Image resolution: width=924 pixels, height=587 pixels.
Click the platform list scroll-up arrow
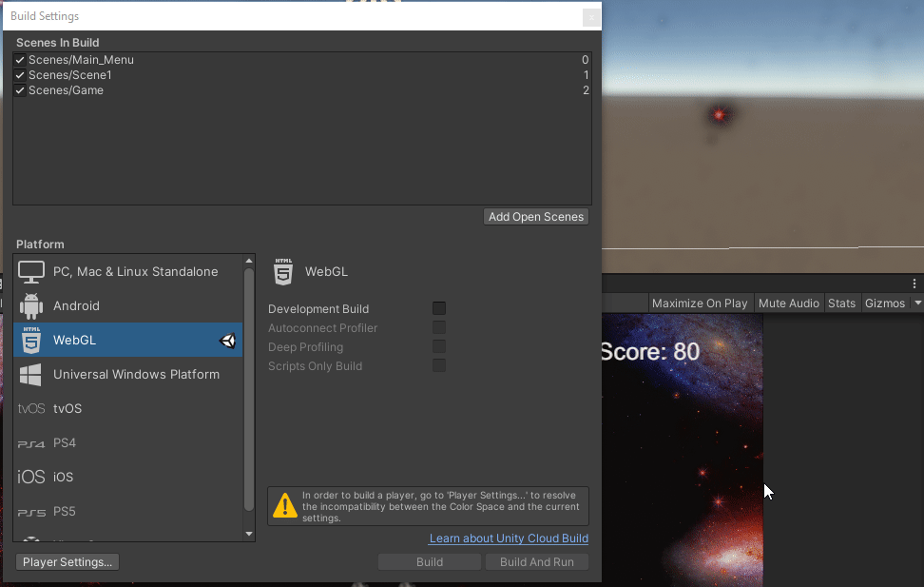coord(249,261)
